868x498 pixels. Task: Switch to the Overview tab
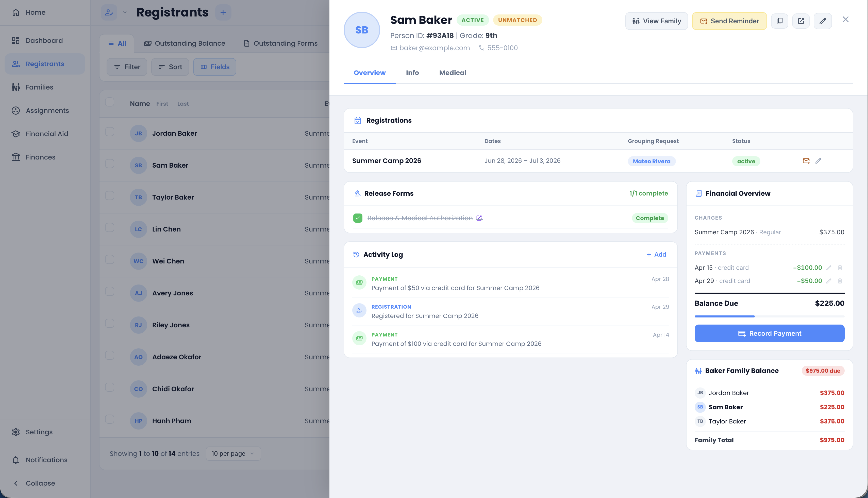click(370, 73)
